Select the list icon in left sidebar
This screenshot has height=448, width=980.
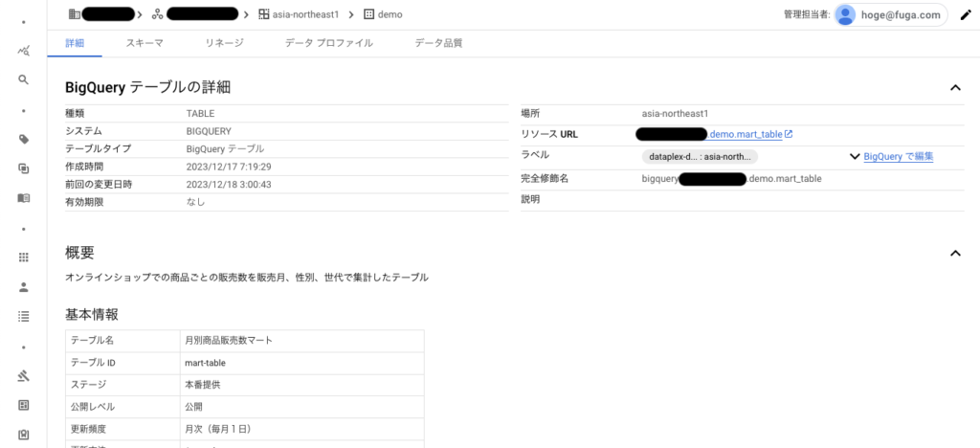[24, 316]
